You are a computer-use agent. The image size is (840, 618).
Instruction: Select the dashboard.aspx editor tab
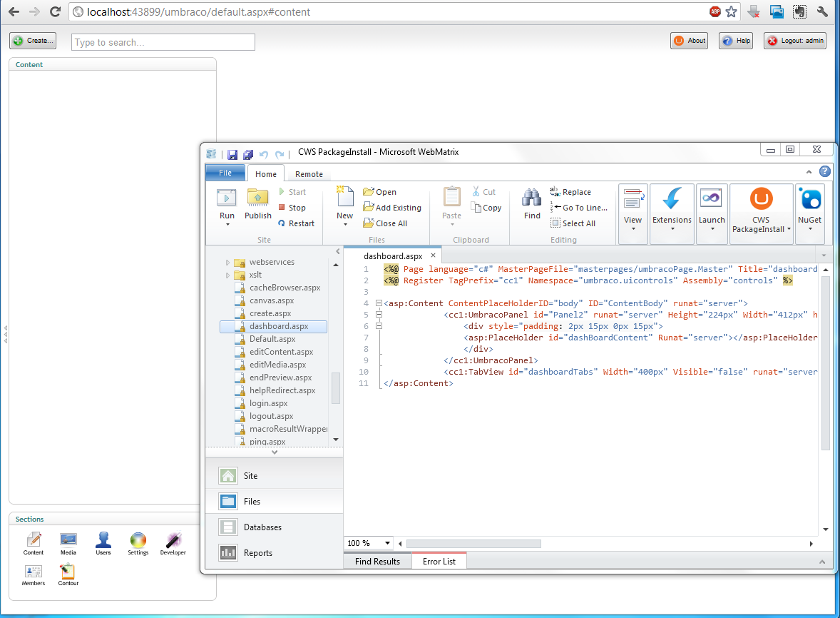tap(393, 255)
